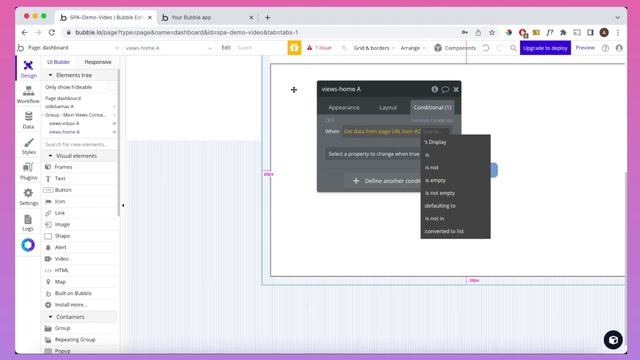Viewport: 640px width, 360px height.
Task: Collapse the Elements tree section
Action: (x=51, y=75)
